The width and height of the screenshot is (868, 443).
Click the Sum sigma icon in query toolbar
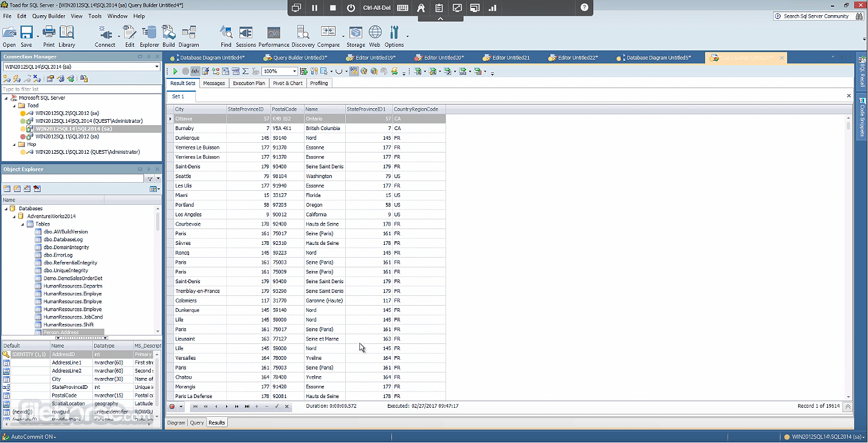click(x=245, y=72)
